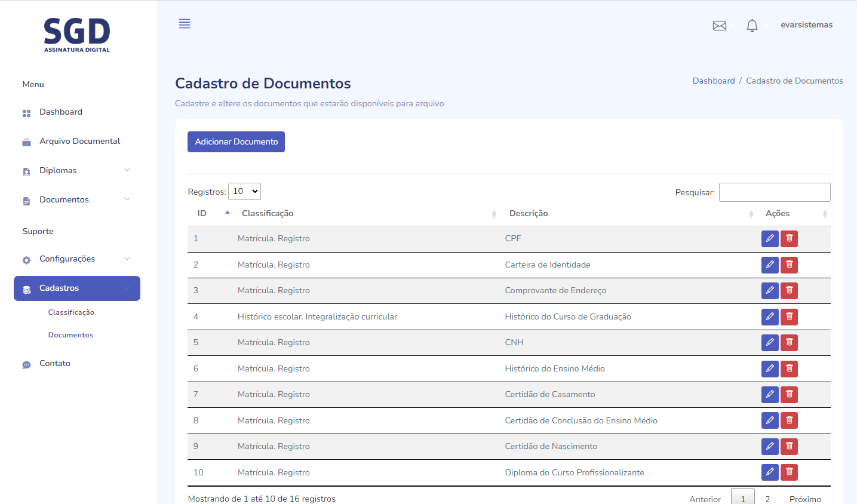Sort table by Descrição column
The width and height of the screenshot is (857, 504).
(529, 214)
